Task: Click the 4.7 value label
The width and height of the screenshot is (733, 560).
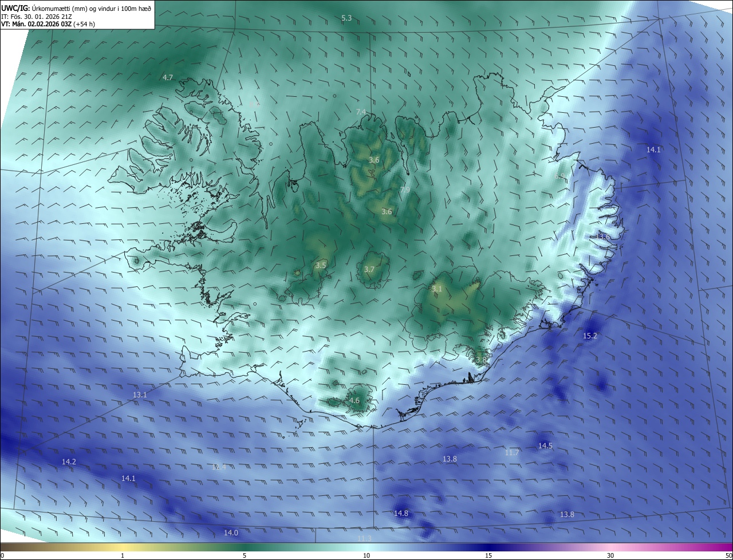Action: click(168, 77)
